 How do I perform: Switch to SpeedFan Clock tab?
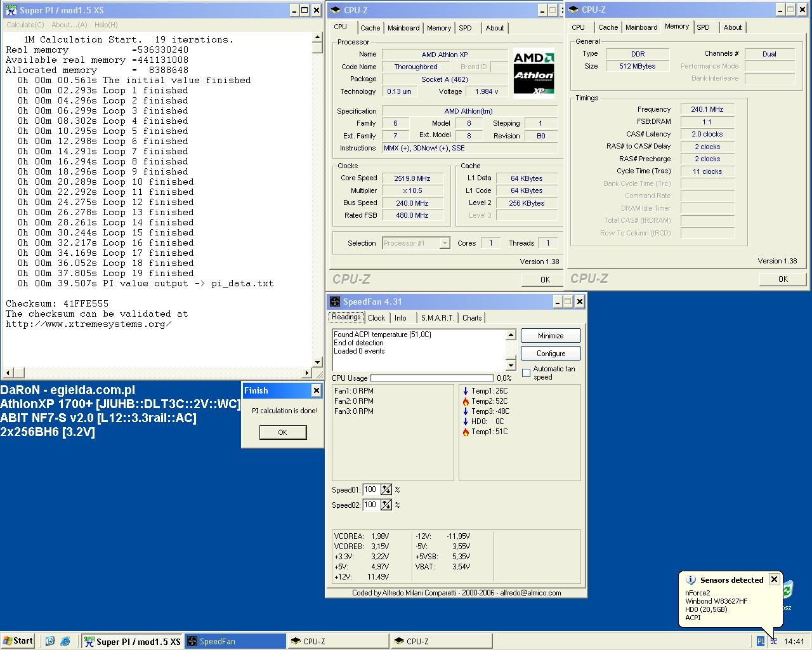point(376,318)
